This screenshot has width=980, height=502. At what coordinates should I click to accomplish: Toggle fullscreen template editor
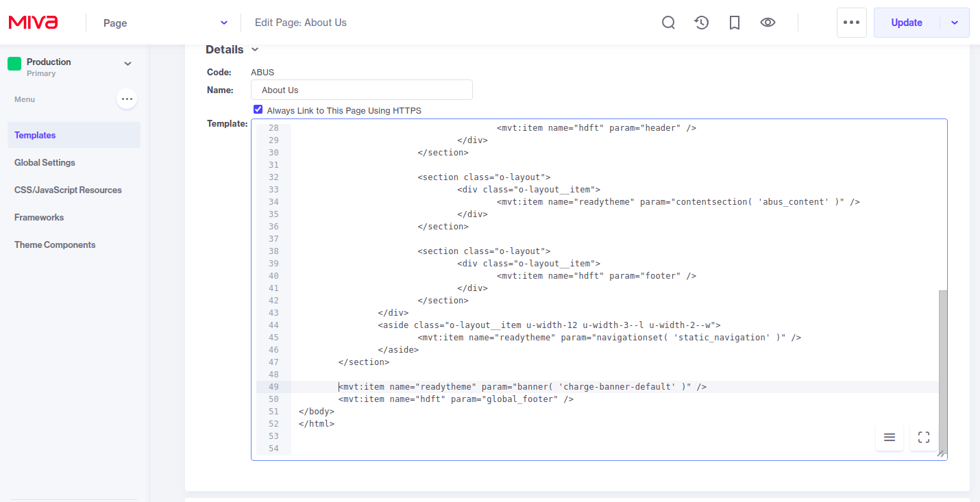point(924,437)
